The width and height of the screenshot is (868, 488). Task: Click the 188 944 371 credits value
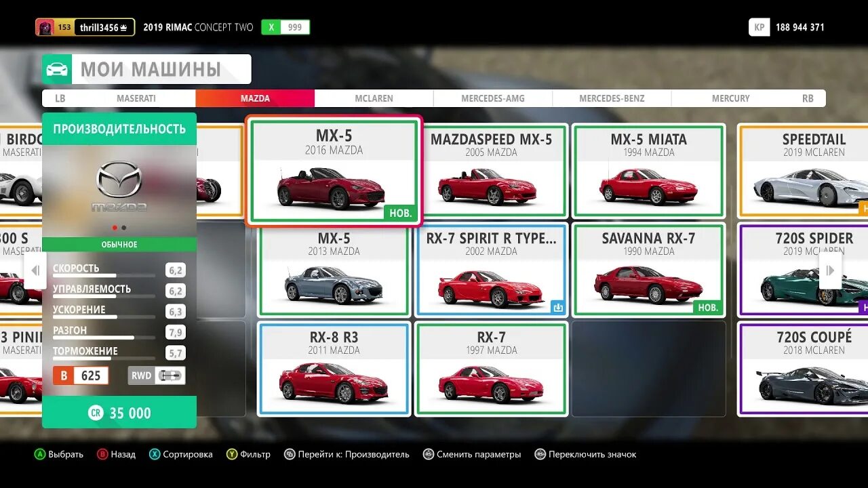pyautogui.click(x=800, y=27)
